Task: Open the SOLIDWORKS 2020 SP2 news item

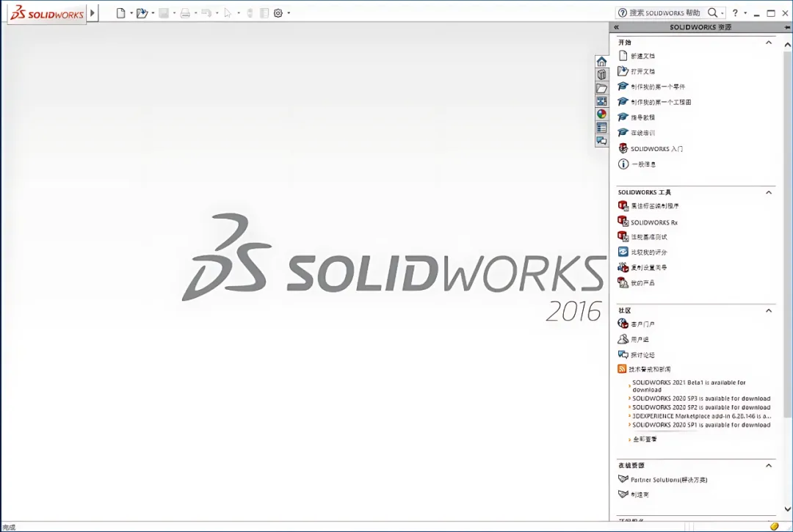Action: click(701, 407)
